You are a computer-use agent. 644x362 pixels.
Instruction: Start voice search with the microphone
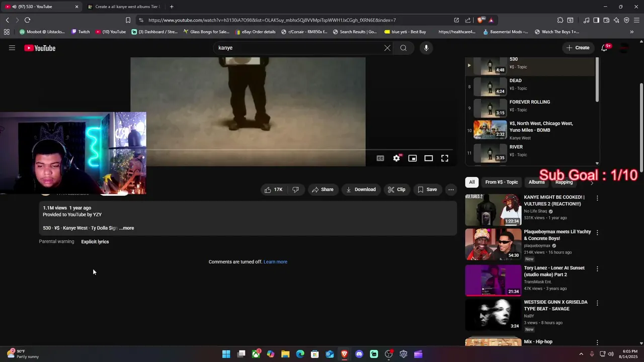click(426, 48)
